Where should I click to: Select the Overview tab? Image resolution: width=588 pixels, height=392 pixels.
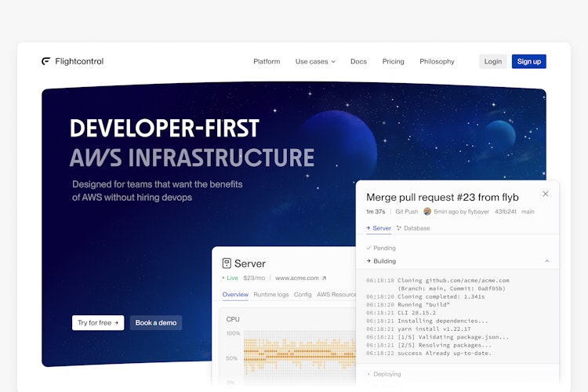(235, 295)
